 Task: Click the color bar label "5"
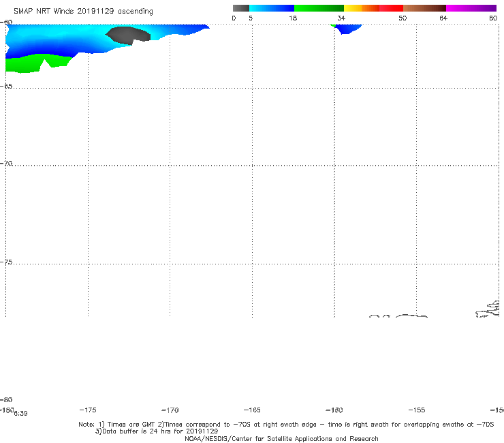(251, 18)
